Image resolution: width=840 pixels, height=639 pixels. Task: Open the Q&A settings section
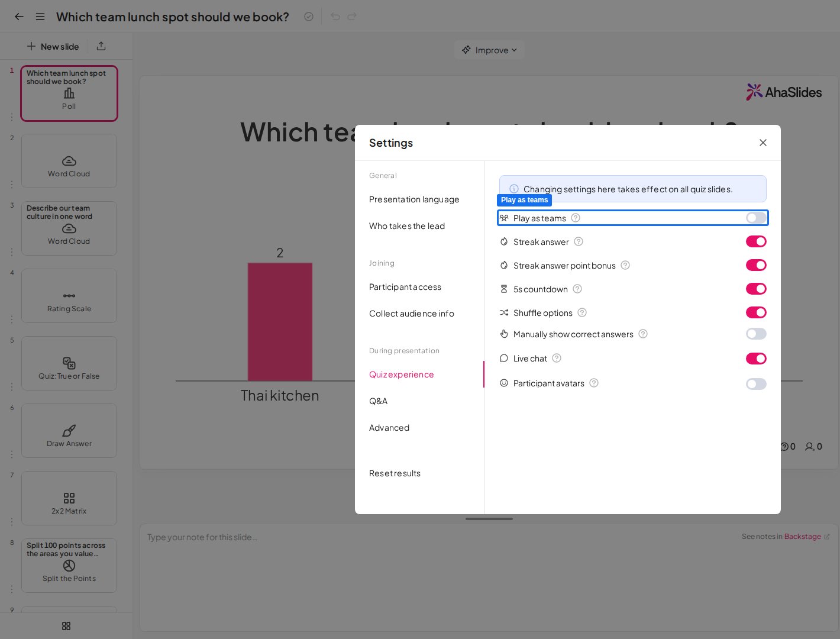[x=379, y=401]
